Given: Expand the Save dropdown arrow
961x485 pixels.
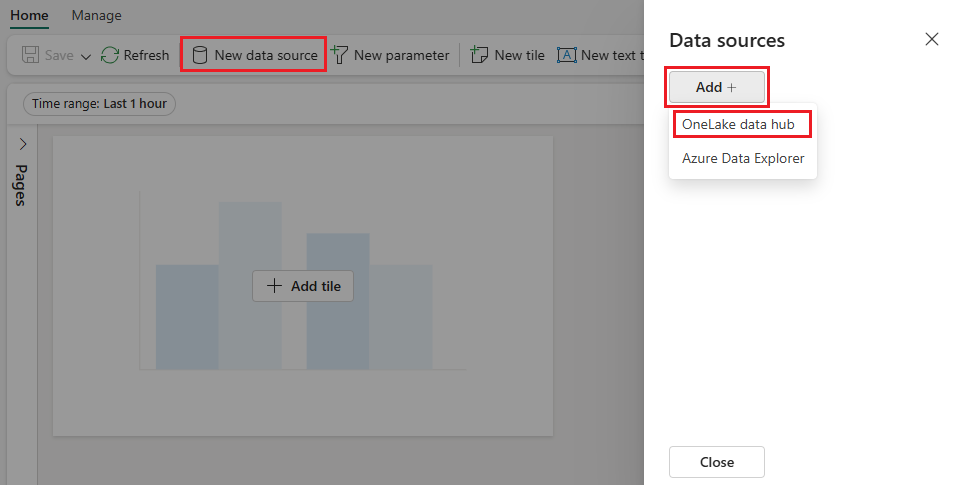Looking at the screenshot, I should [x=86, y=56].
